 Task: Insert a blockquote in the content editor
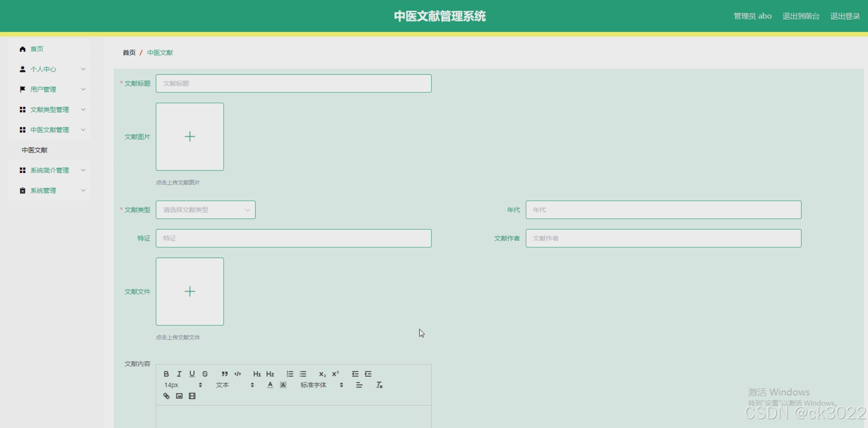[224, 374]
